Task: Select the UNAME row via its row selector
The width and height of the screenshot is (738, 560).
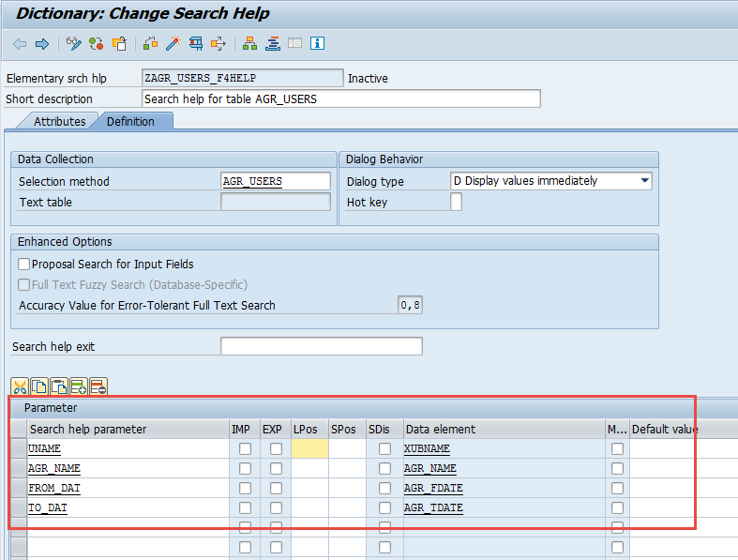Action: (x=19, y=448)
